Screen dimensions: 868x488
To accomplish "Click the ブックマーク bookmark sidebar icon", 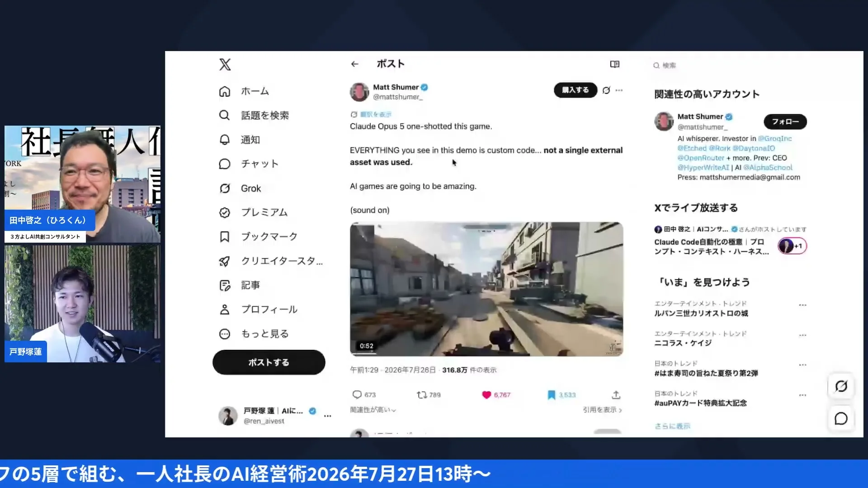I will tap(225, 237).
